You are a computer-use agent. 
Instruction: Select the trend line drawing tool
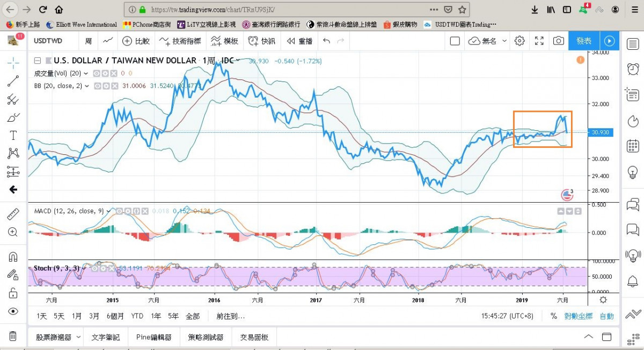coord(13,81)
